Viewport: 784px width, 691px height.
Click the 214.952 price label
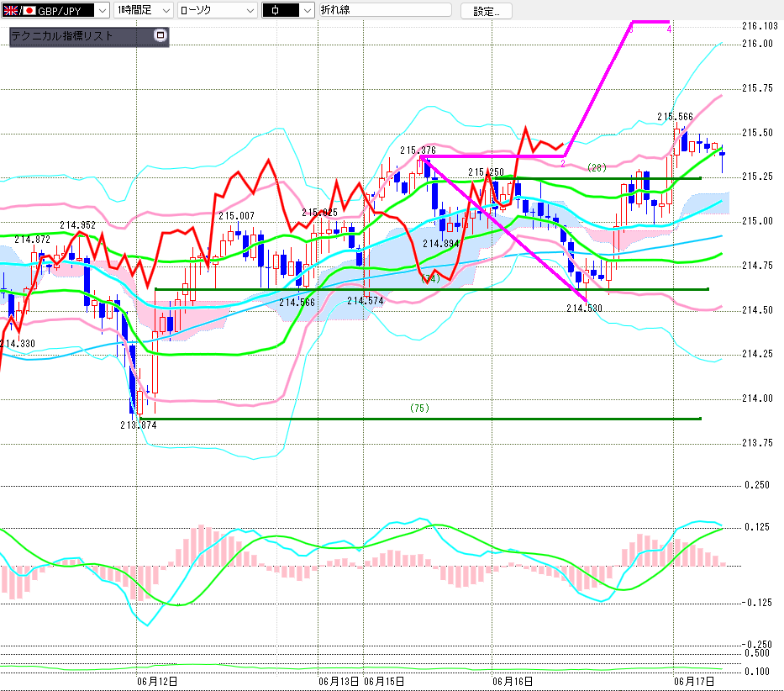pos(77,225)
